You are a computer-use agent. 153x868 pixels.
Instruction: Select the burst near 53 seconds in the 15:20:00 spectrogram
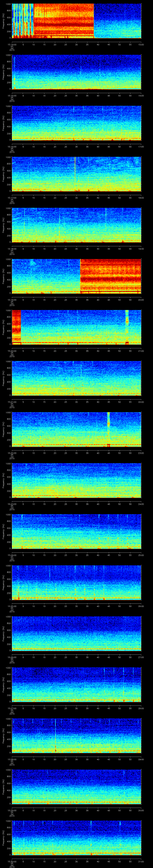point(127,327)
